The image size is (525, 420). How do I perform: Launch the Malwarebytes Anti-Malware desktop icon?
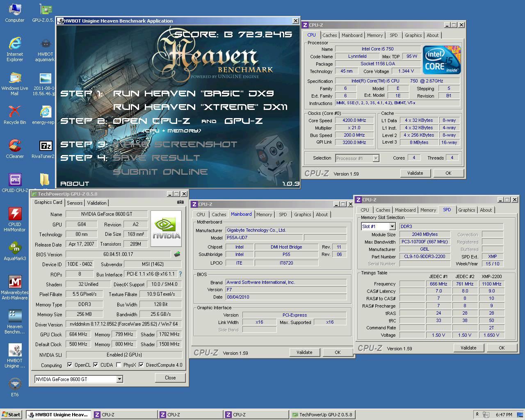15,287
